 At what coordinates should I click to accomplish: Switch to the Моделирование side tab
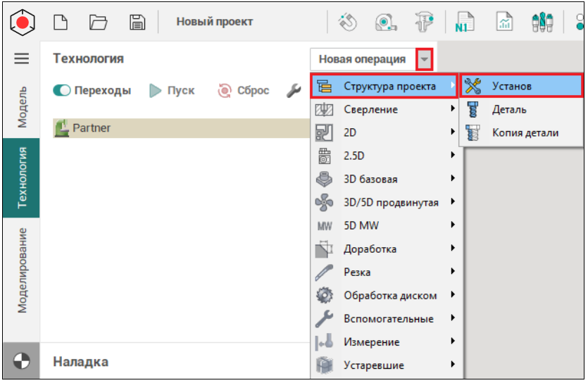(22, 270)
